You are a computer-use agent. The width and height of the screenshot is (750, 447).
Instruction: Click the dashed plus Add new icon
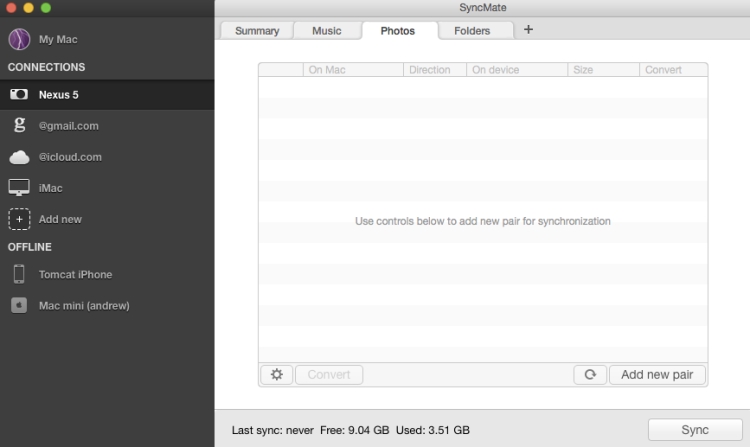19,219
